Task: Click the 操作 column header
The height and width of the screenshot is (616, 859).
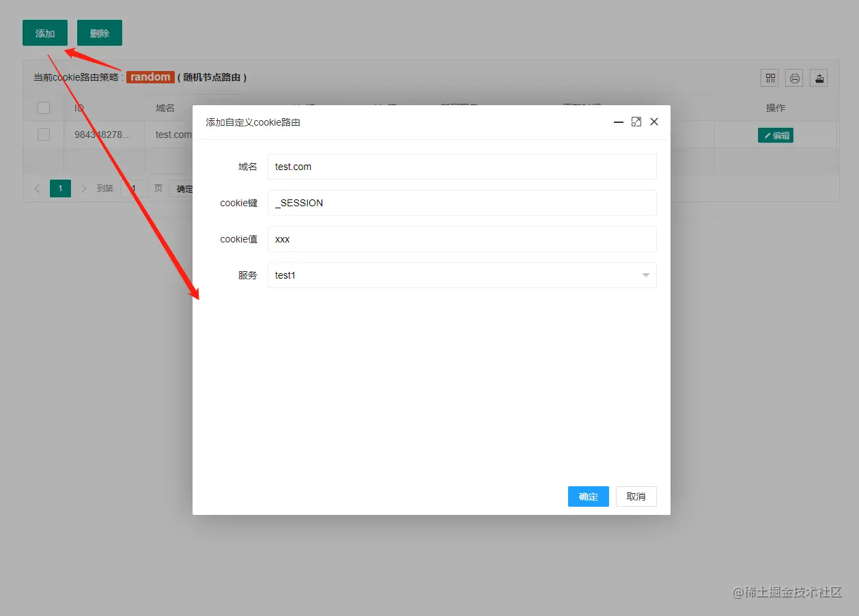Action: [x=776, y=108]
